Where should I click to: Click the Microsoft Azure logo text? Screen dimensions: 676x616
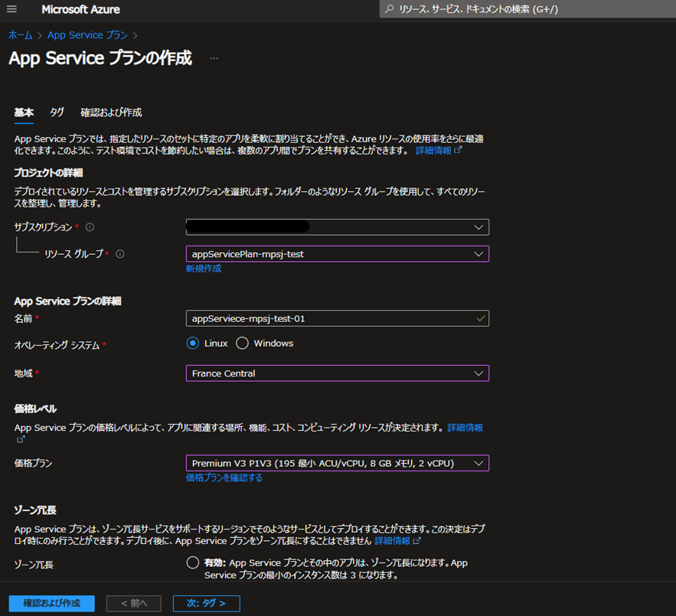point(80,9)
